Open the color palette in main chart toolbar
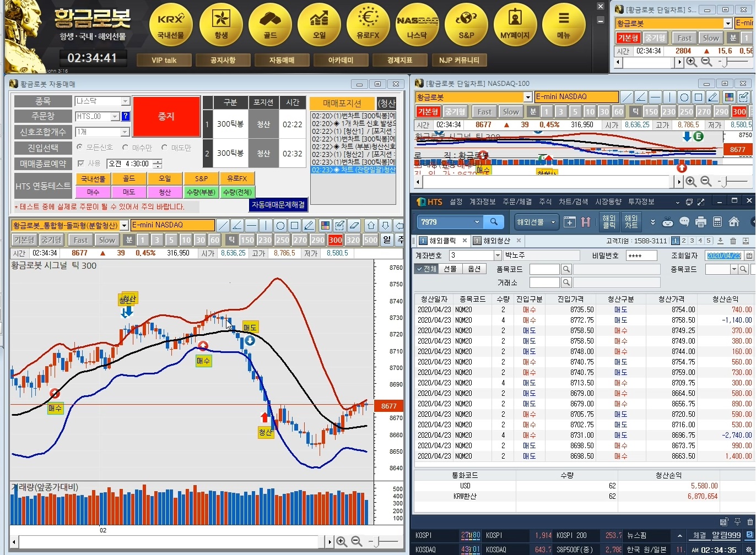 (x=325, y=225)
